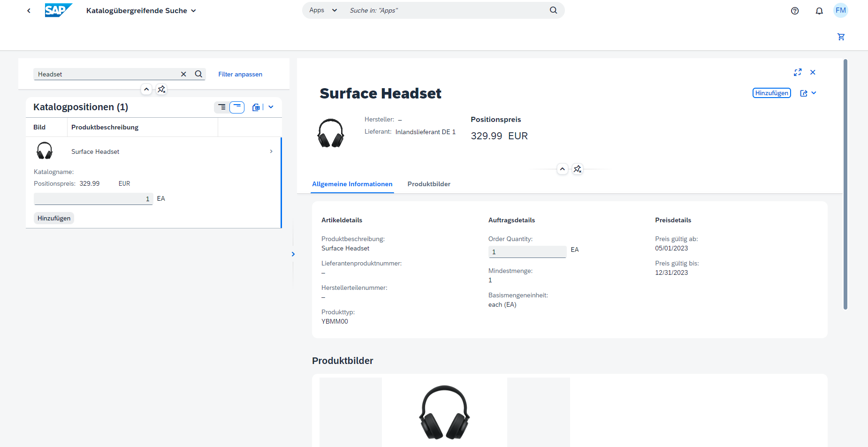This screenshot has height=447, width=868.
Task: Open the FM user profile avatar
Action: coord(841,10)
